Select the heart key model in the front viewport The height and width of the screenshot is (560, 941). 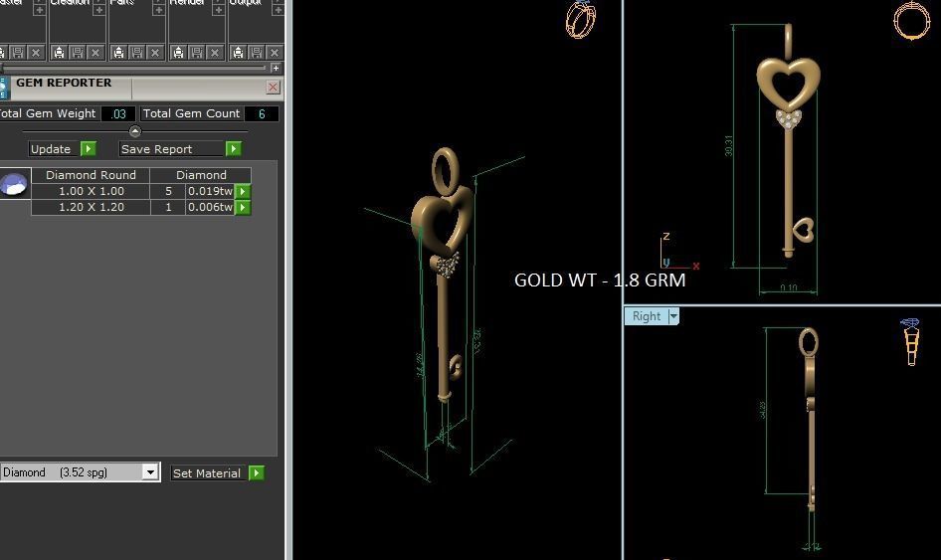pyautogui.click(x=788, y=141)
